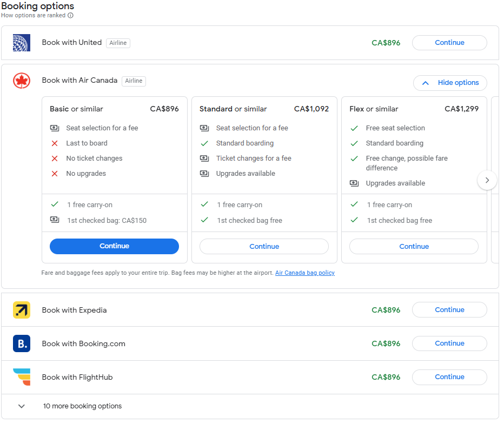Screen dimensions: 504x423
Task: Continue booking with Expedia
Action: pos(449,310)
